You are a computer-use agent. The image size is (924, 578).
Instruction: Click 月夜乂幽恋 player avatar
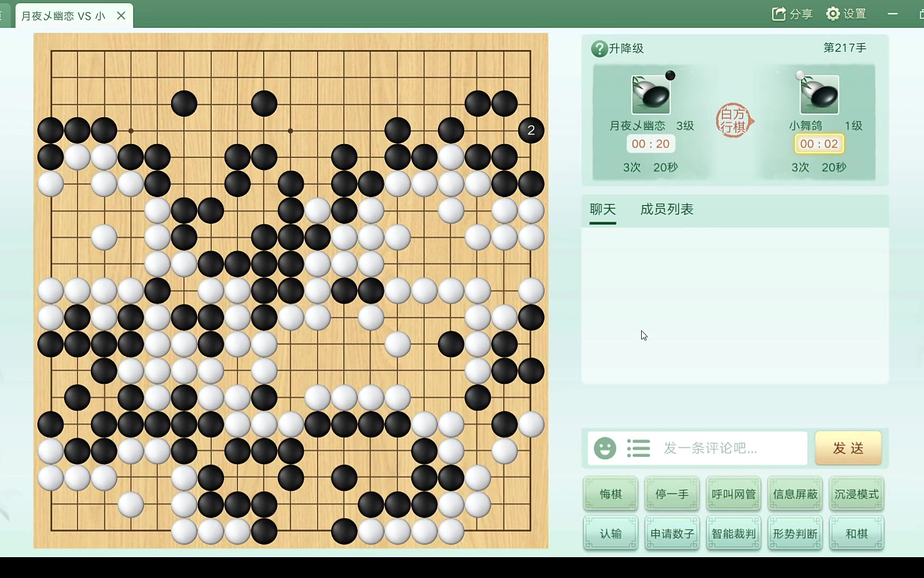[651, 95]
